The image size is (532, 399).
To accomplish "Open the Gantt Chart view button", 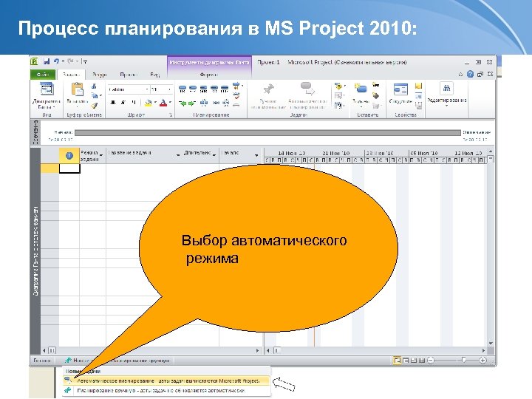I will coord(47,96).
